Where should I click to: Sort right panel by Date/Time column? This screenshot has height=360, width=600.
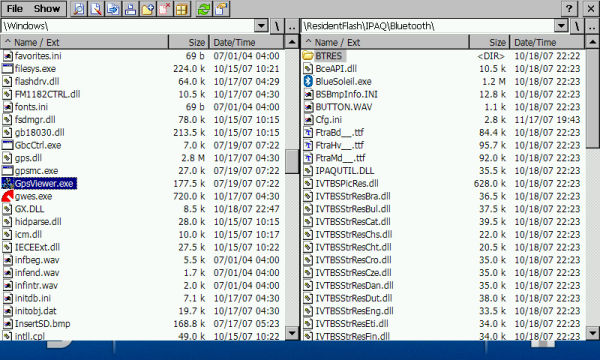pos(546,42)
